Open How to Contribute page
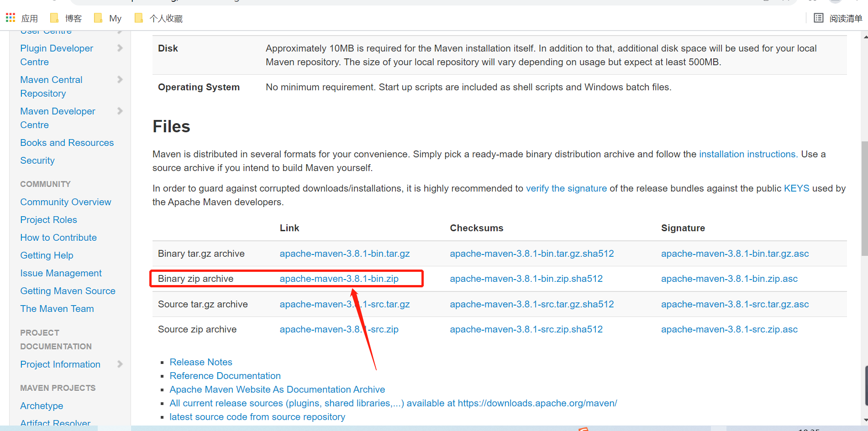 pyautogui.click(x=58, y=238)
